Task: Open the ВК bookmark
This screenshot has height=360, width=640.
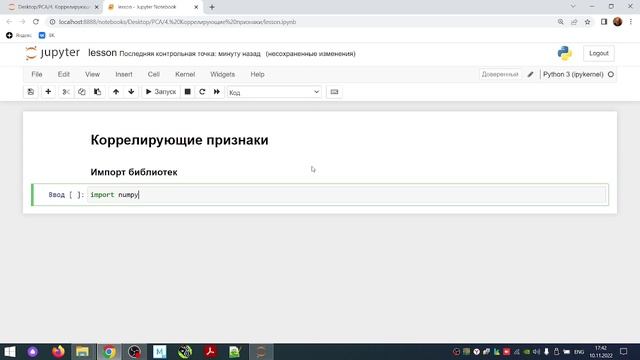Action: [x=47, y=36]
